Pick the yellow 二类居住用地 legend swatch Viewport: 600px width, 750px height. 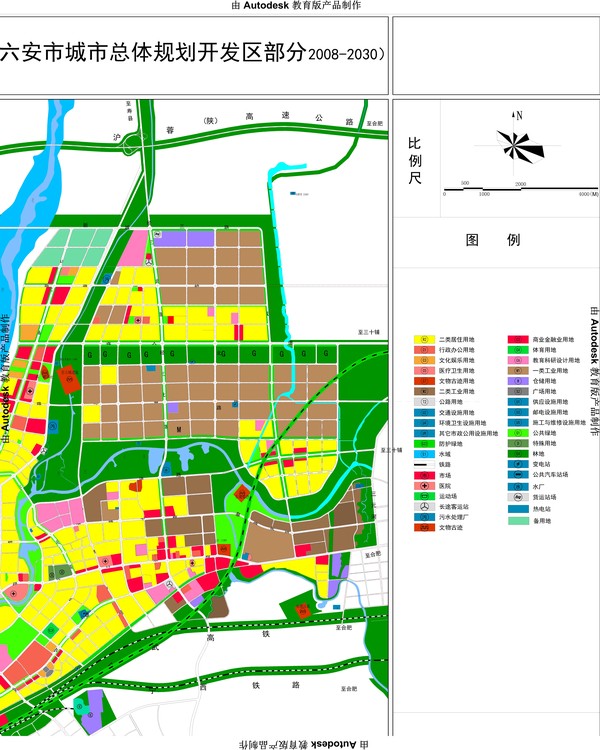point(424,340)
